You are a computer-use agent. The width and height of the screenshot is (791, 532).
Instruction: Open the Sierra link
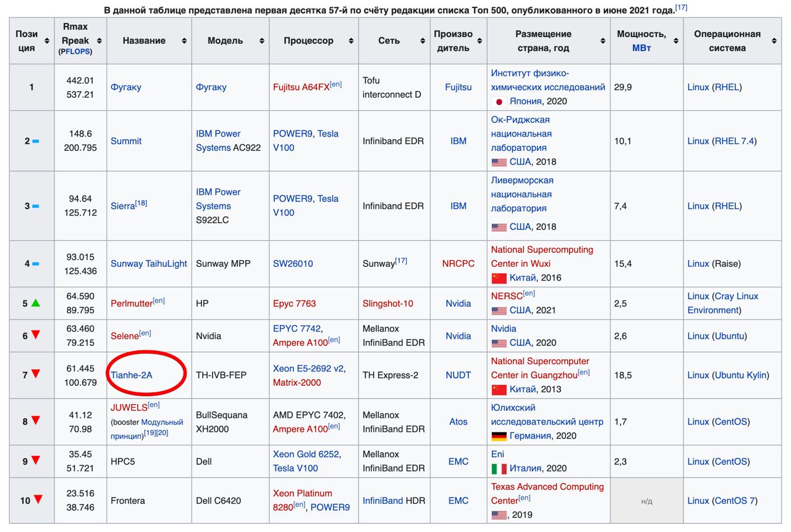(x=122, y=206)
